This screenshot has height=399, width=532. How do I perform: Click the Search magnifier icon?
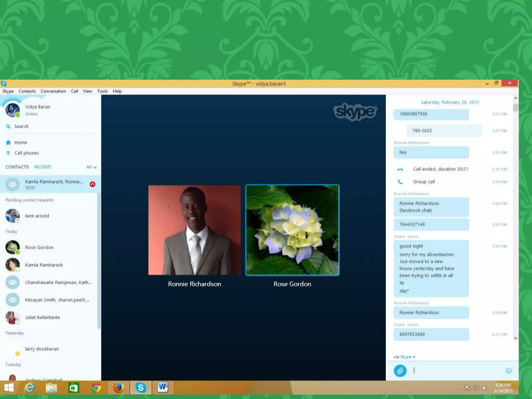point(8,126)
